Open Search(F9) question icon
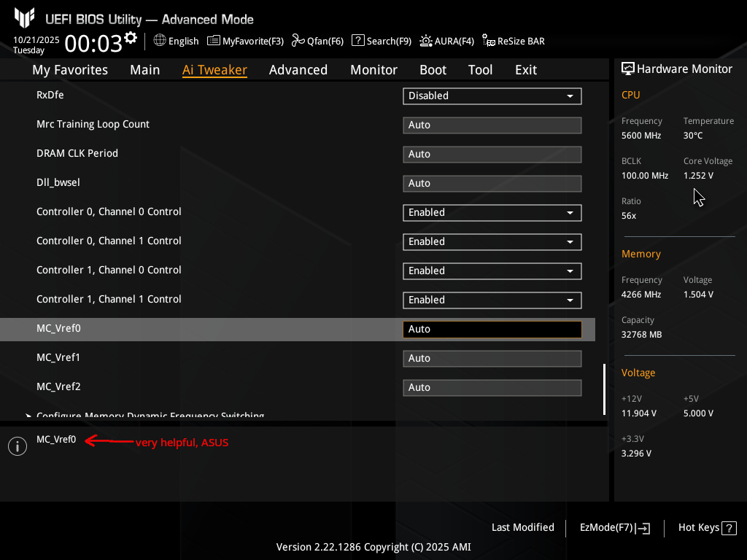This screenshot has width=747, height=560. coord(357,41)
